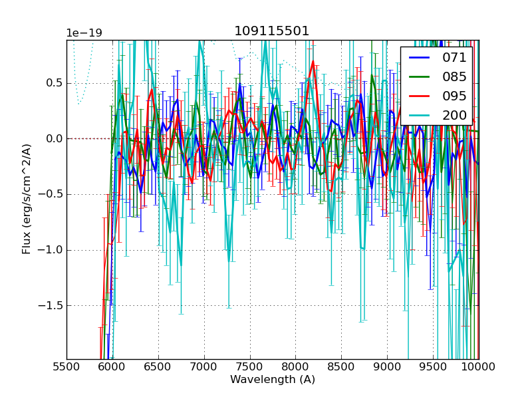Select the 095 legend label
The width and height of the screenshot is (532, 399).
[x=455, y=96]
